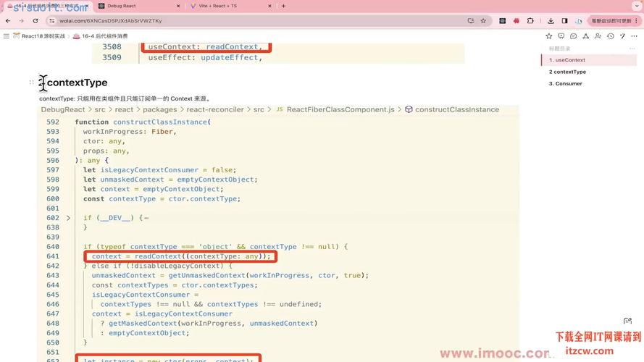Click the wolai.com URL address field

pos(111,20)
